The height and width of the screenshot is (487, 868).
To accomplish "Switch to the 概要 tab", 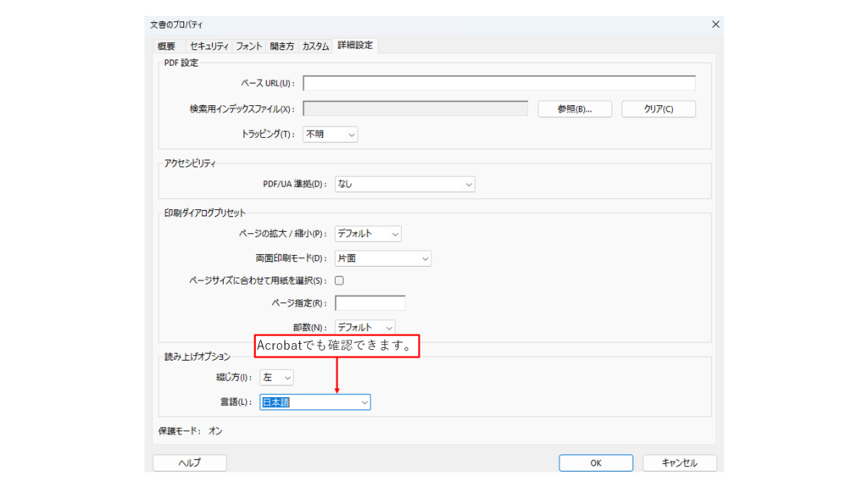I will (166, 46).
